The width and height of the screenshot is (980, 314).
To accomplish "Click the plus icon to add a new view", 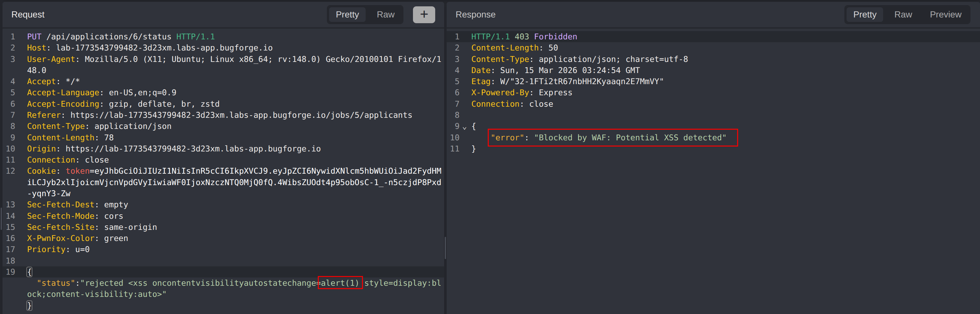I will tap(424, 14).
